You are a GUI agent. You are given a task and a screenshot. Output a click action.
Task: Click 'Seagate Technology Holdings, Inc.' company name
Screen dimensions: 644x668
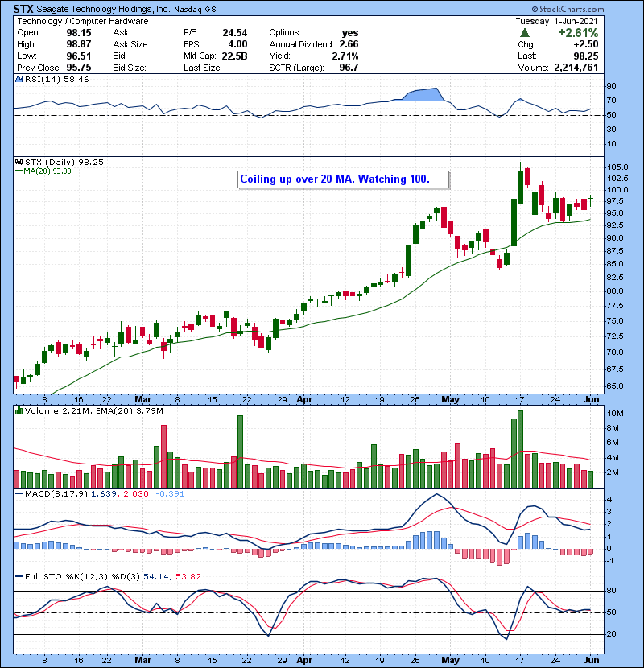[103, 9]
